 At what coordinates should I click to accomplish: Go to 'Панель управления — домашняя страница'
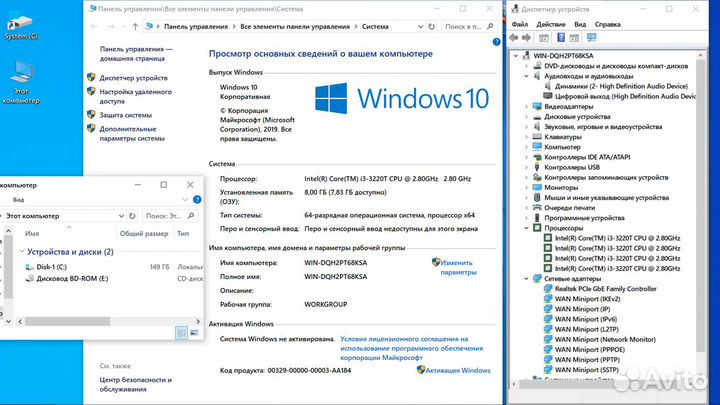click(x=136, y=54)
